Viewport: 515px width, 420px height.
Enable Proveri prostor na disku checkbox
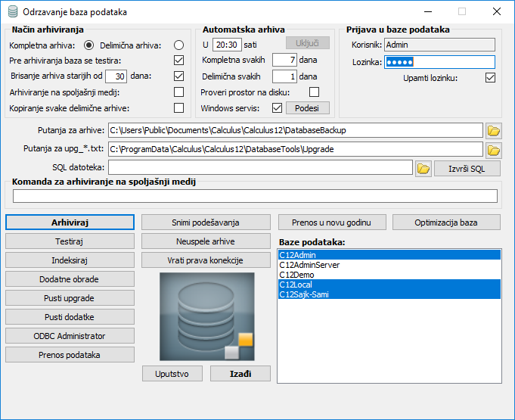click(x=314, y=92)
